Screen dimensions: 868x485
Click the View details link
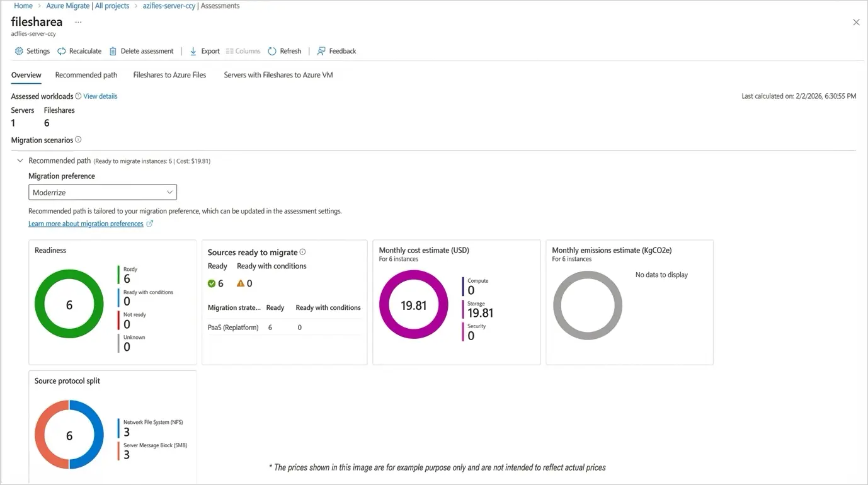coord(101,96)
